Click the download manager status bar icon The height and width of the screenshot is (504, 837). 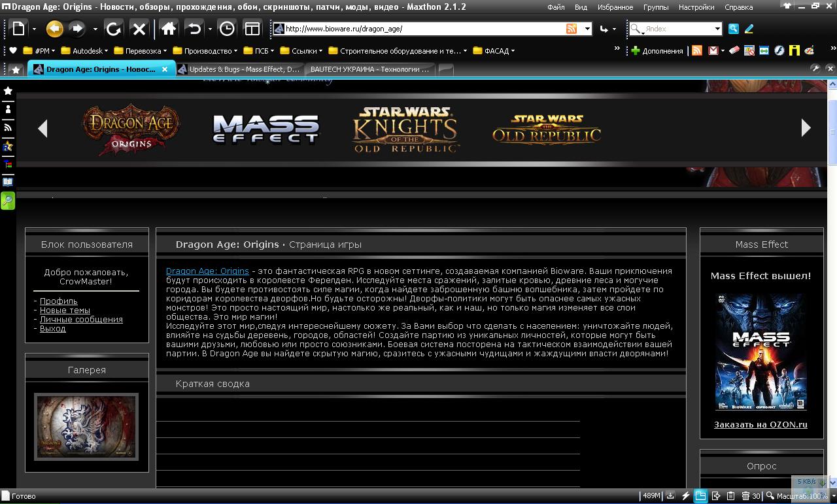tap(670, 496)
